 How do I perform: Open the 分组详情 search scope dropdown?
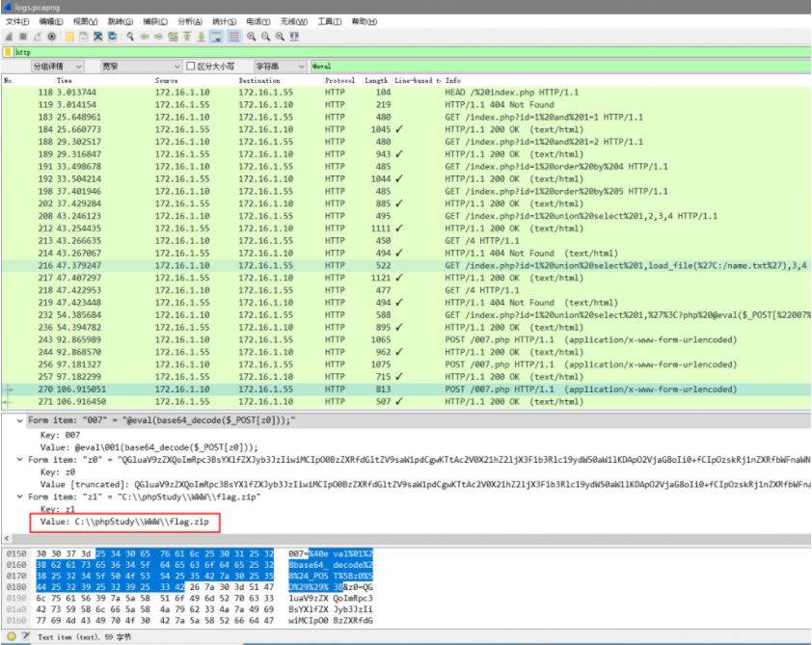[x=57, y=67]
